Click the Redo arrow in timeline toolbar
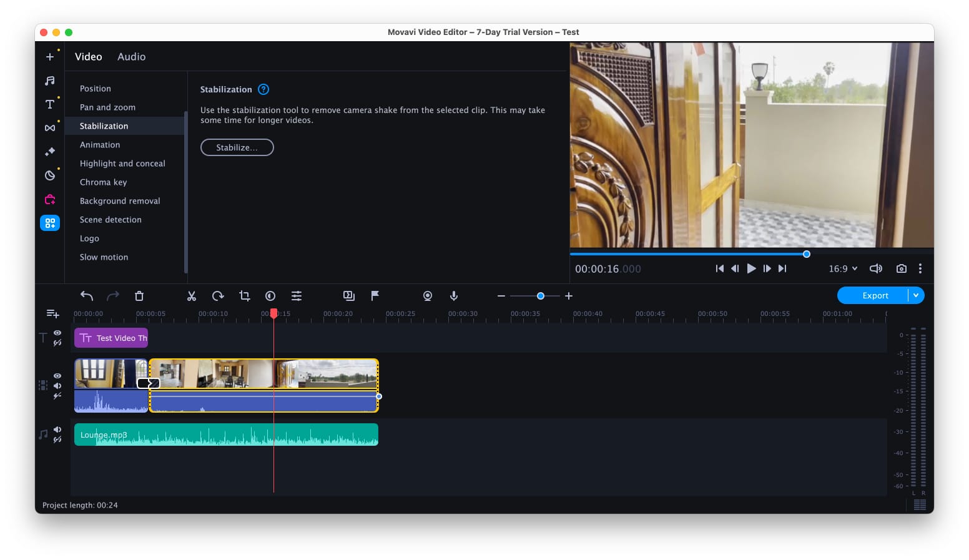 (x=113, y=296)
